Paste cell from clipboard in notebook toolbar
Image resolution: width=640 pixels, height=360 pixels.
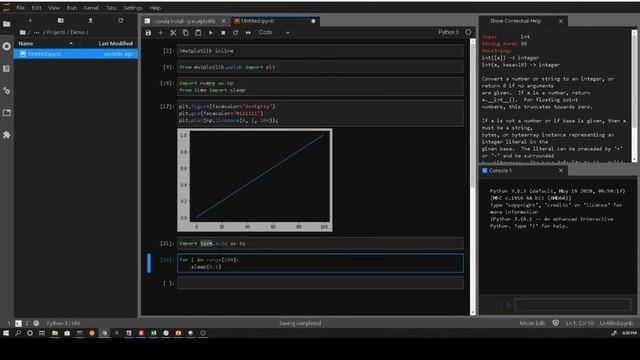pyautogui.click(x=198, y=33)
